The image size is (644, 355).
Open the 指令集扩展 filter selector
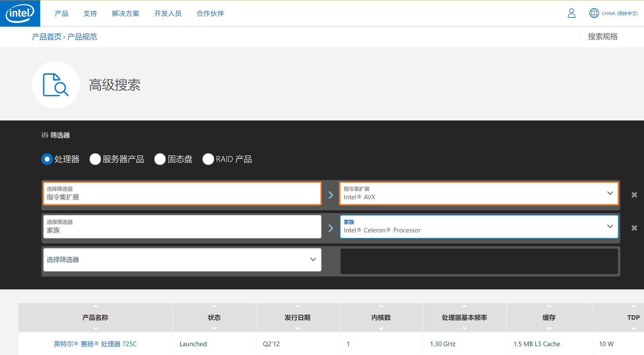182,193
